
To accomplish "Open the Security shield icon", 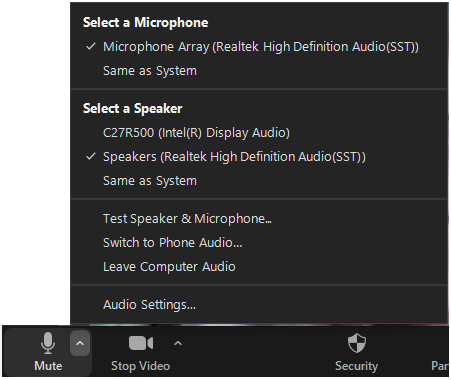I will tap(357, 343).
